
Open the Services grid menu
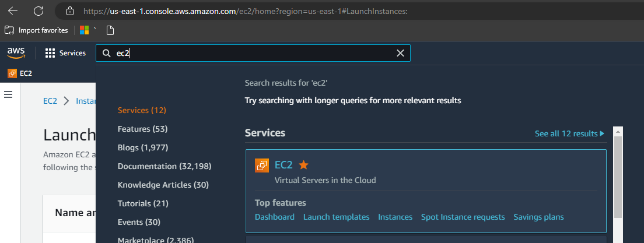65,53
